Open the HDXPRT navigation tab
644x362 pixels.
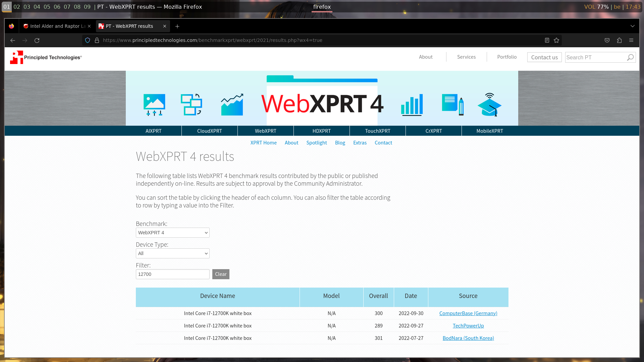point(322,131)
